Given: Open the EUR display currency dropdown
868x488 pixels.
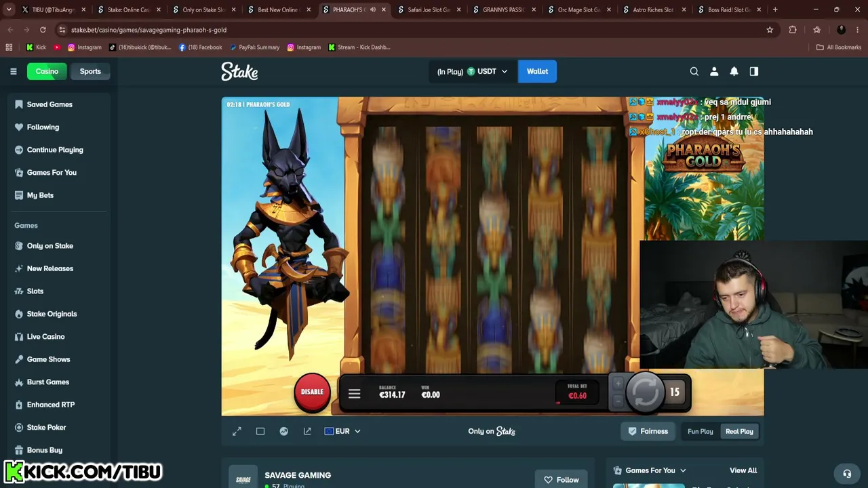Looking at the screenshot, I should click(x=342, y=431).
